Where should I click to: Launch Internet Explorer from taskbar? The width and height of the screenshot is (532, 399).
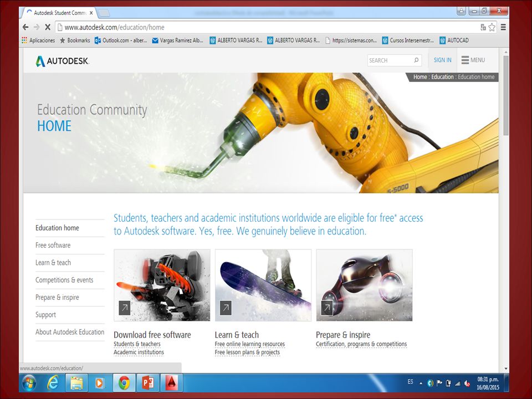click(53, 383)
